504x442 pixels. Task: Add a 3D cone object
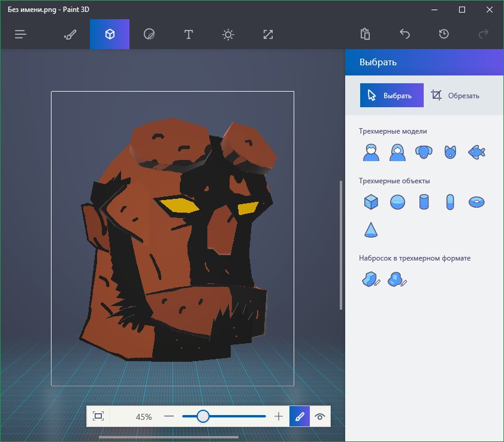pyautogui.click(x=371, y=229)
